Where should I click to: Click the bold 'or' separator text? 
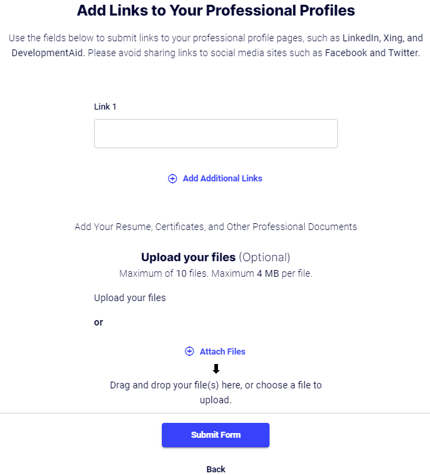click(x=98, y=322)
